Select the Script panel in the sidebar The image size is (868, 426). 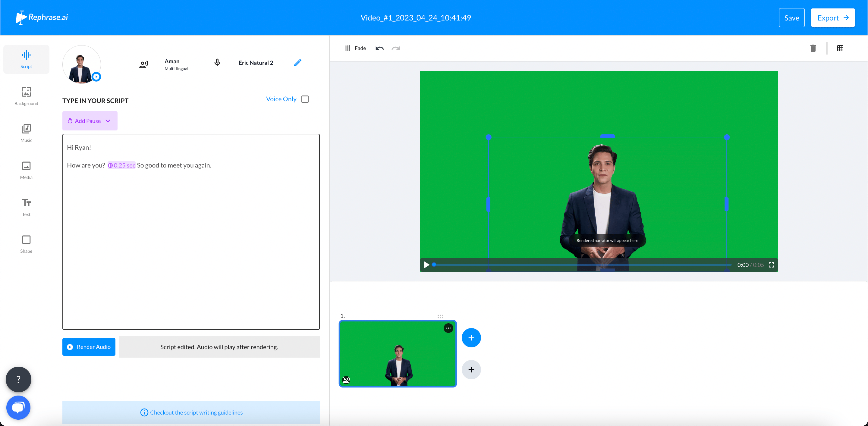pyautogui.click(x=26, y=59)
